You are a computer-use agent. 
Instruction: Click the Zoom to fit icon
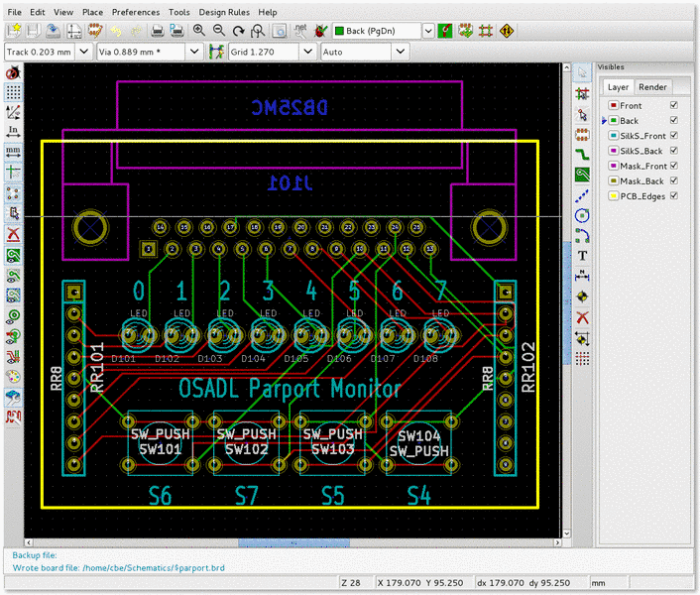(x=258, y=31)
